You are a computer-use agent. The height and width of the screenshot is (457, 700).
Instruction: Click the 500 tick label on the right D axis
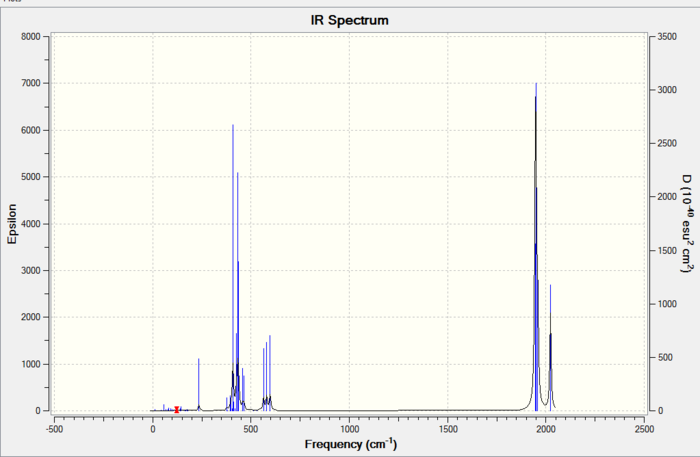coord(665,357)
